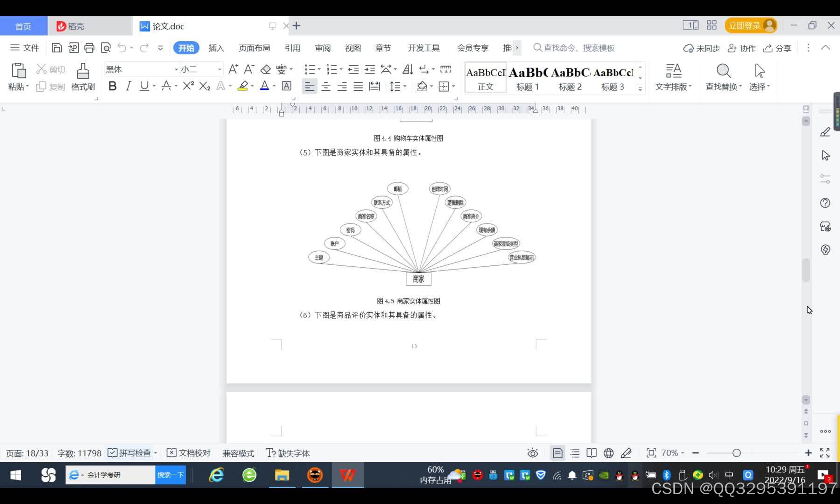Center align the paragraph
The width and height of the screenshot is (840, 504).
coord(326,86)
